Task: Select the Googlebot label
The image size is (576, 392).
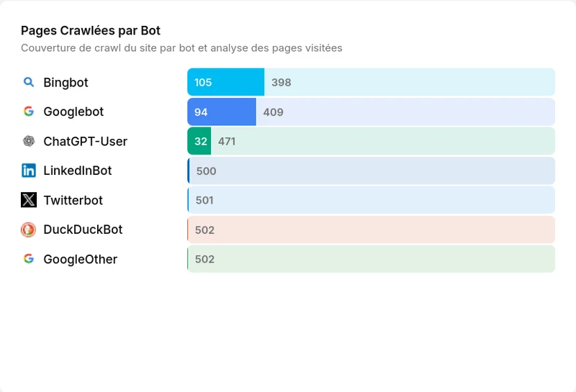Action: (x=73, y=111)
